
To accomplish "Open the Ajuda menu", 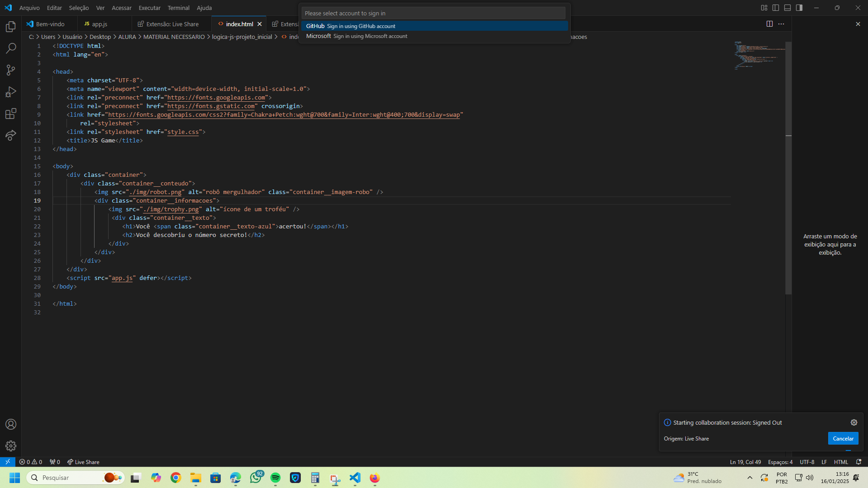I will (204, 8).
